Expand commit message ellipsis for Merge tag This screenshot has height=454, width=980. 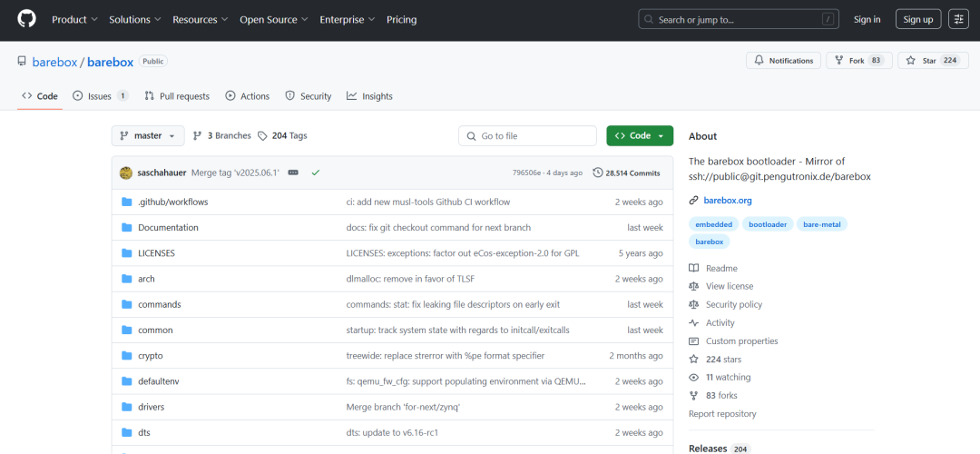(x=293, y=173)
